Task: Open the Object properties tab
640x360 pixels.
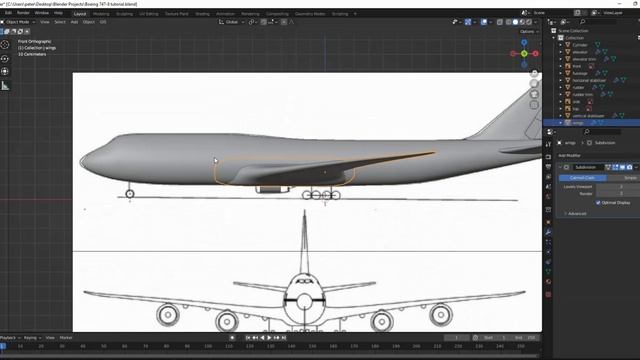Action: pos(549,222)
